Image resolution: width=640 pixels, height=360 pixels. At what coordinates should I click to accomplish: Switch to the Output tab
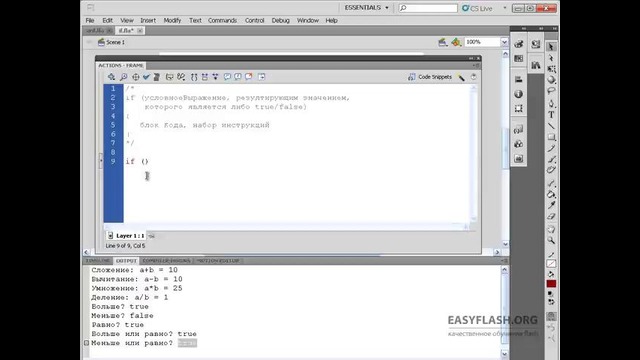point(126,260)
